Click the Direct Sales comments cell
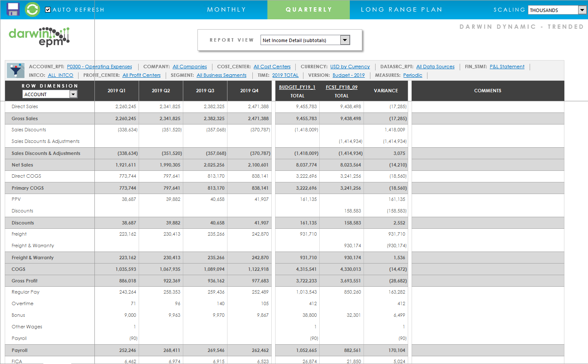Viewport: 588px width, 364px height. [488, 106]
